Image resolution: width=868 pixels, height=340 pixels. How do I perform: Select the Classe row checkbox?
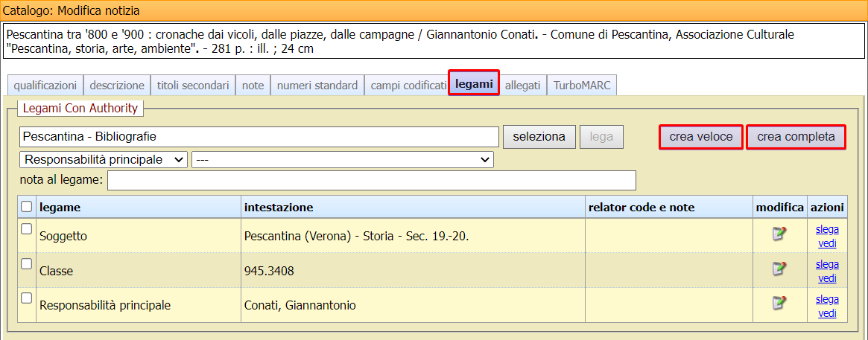pyautogui.click(x=27, y=263)
